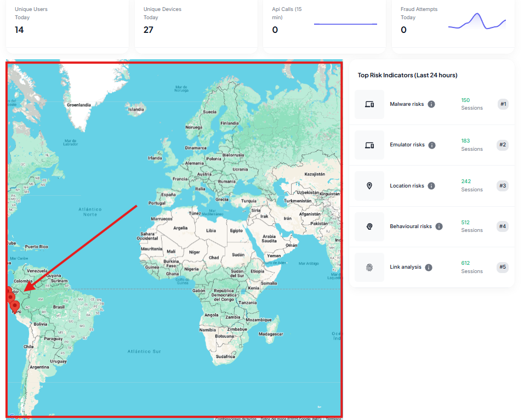
Task: Click Islandia label on the map
Action: click(136, 109)
